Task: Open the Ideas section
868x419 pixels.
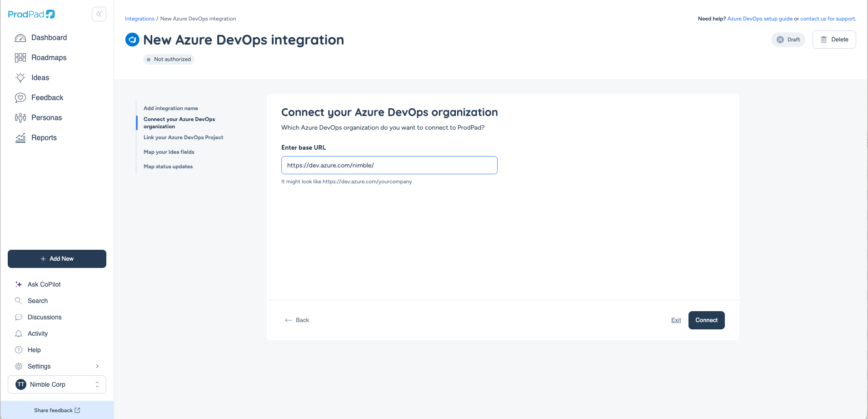Action: (40, 78)
